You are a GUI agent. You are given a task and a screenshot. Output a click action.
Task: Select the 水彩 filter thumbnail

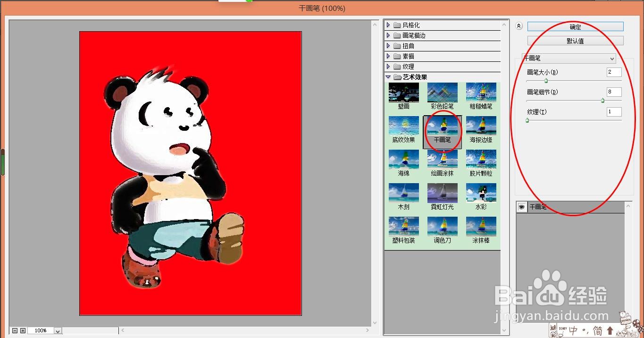click(x=481, y=193)
